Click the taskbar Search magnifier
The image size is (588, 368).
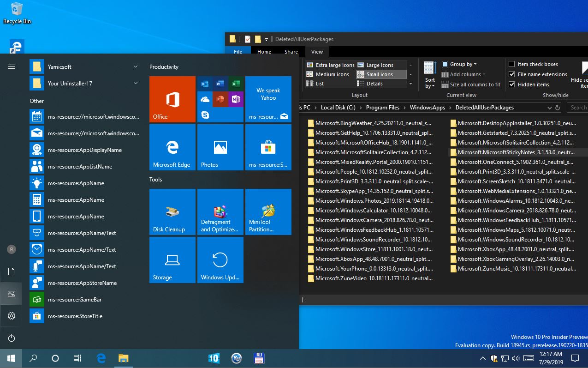[x=33, y=358]
